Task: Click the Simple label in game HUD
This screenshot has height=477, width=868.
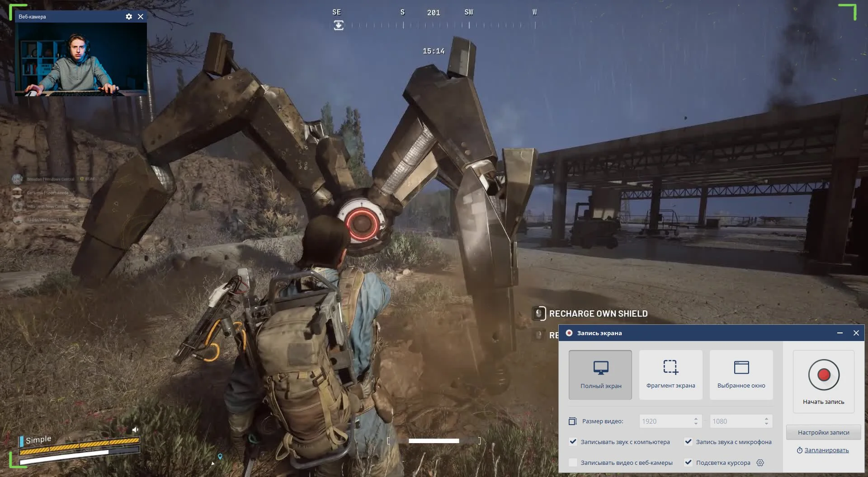Action: 38,440
